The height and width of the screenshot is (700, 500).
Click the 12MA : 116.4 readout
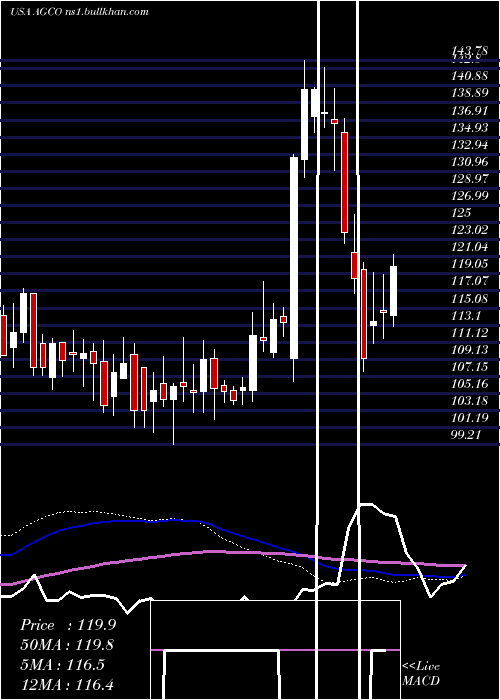[x=69, y=684]
